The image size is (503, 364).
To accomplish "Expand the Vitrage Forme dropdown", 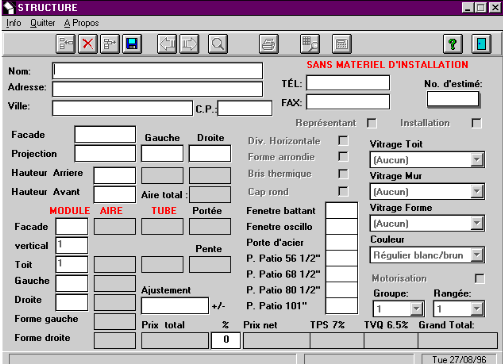I will click(477, 223).
